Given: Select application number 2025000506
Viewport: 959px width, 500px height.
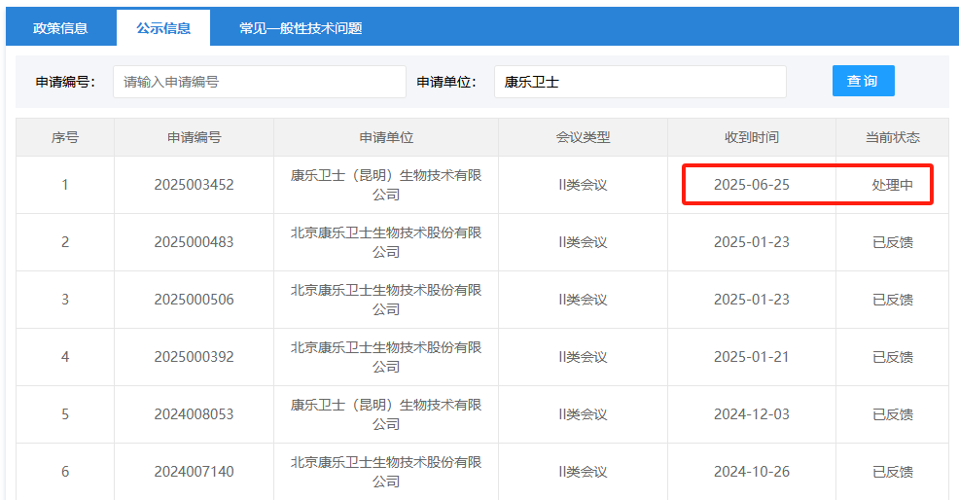Looking at the screenshot, I should point(194,300).
